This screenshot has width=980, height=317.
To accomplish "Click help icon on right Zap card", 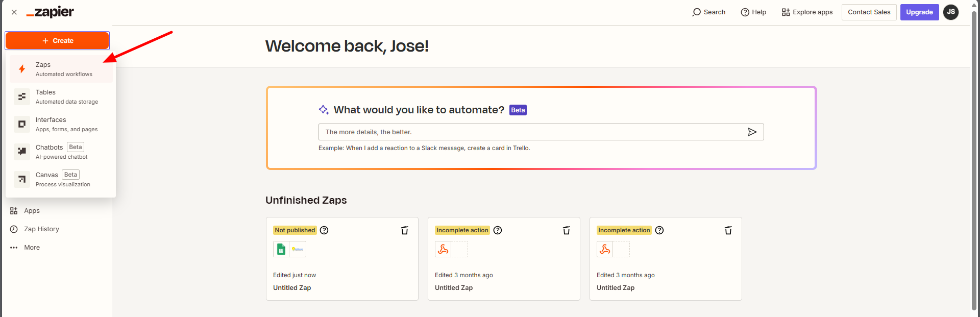I will click(x=659, y=230).
